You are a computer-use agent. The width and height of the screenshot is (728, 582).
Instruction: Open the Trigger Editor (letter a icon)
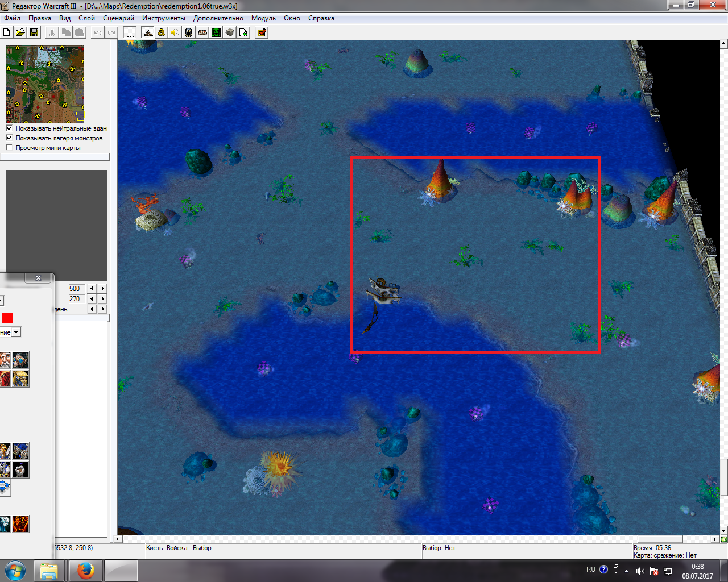(162, 32)
